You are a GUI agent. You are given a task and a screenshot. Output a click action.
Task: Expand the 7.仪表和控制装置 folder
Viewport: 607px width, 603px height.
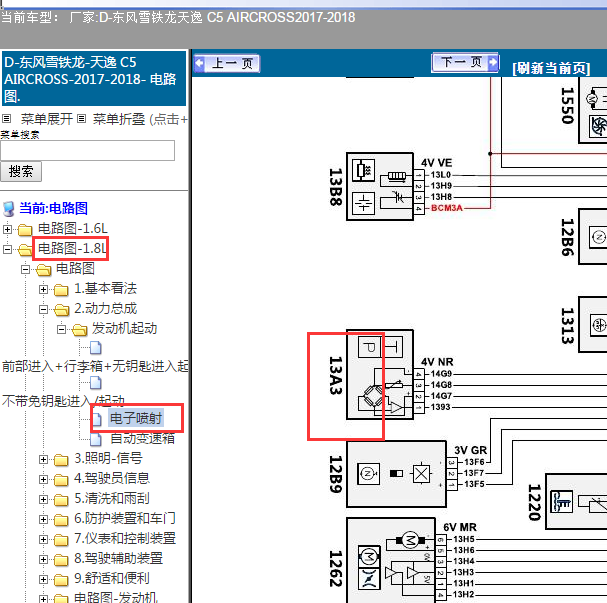[x=43, y=540]
